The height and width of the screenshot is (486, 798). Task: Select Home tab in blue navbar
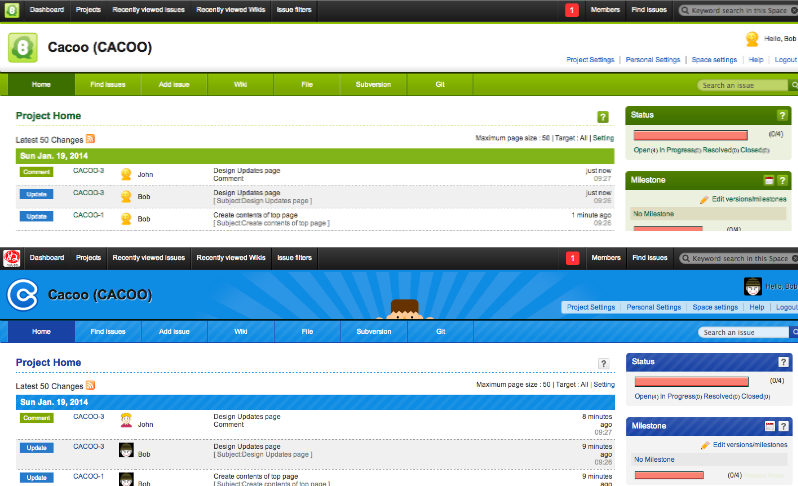(41, 331)
